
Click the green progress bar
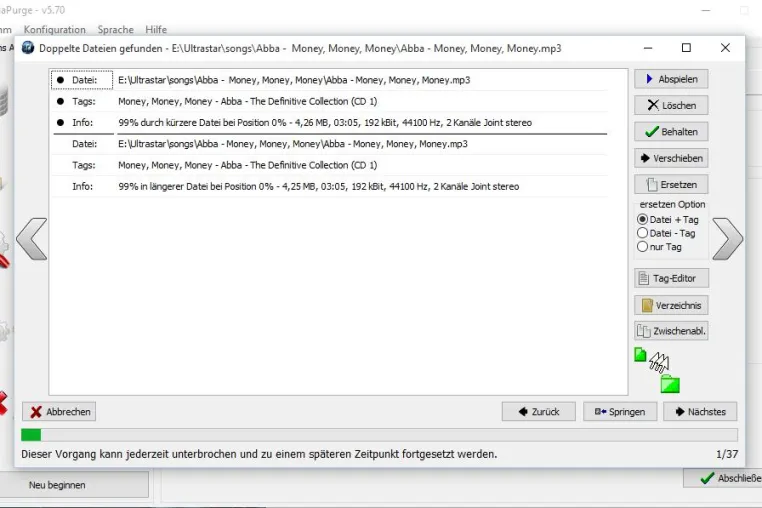(x=379, y=435)
